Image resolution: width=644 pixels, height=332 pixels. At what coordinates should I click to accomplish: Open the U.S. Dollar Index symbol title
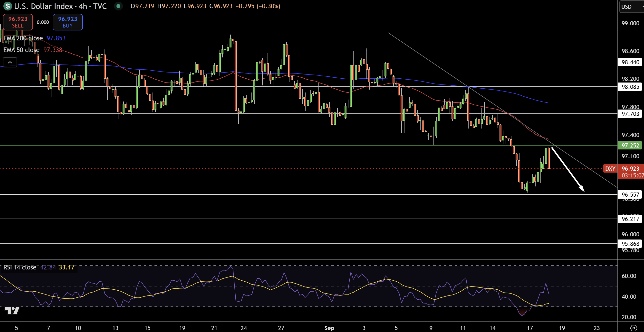click(60, 6)
